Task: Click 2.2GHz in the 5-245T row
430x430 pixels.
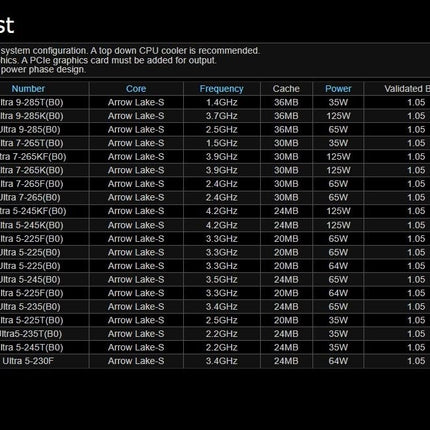Action: point(221,348)
